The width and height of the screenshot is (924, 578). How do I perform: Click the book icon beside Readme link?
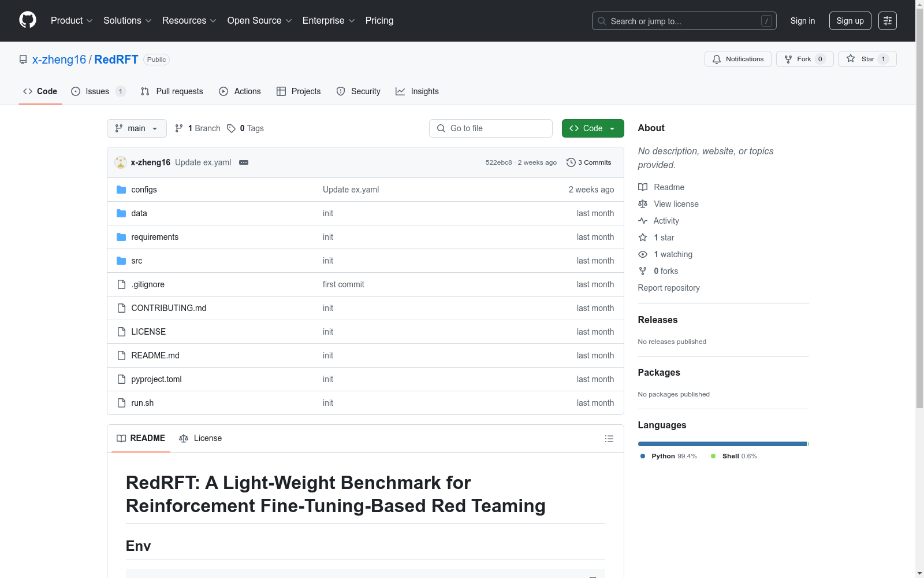click(x=643, y=187)
